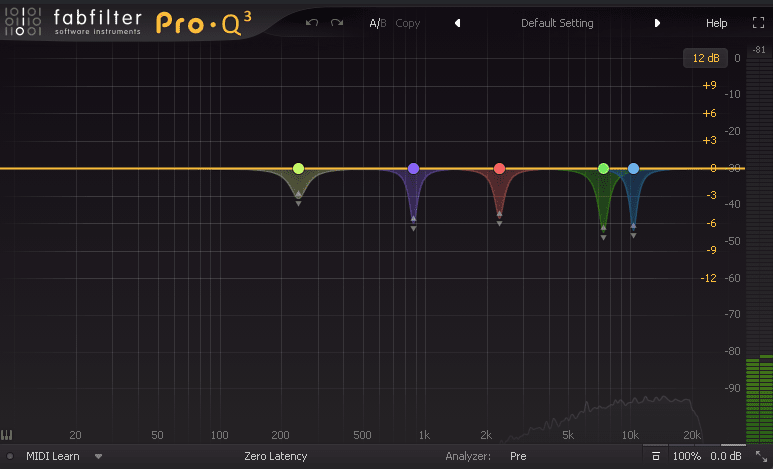
Task: Click the Redo arrow icon
Action: coord(337,23)
